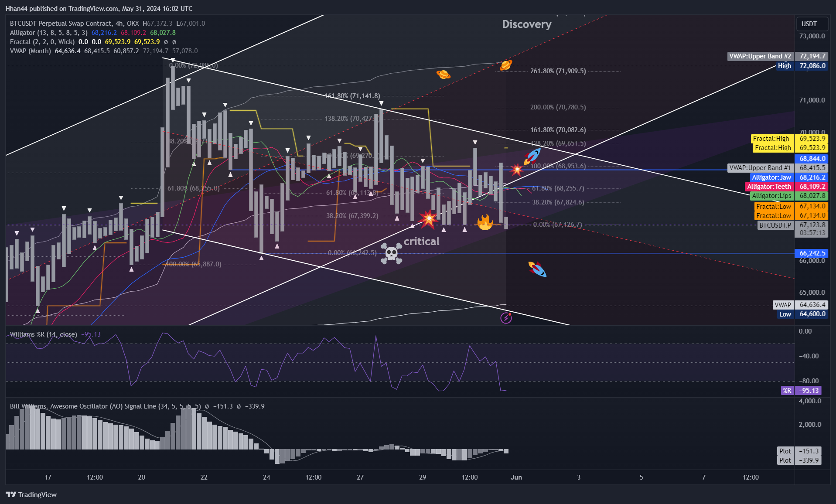The image size is (836, 504).
Task: Click the Alligator:Jaw 68,216.2 label
Action: click(788, 177)
